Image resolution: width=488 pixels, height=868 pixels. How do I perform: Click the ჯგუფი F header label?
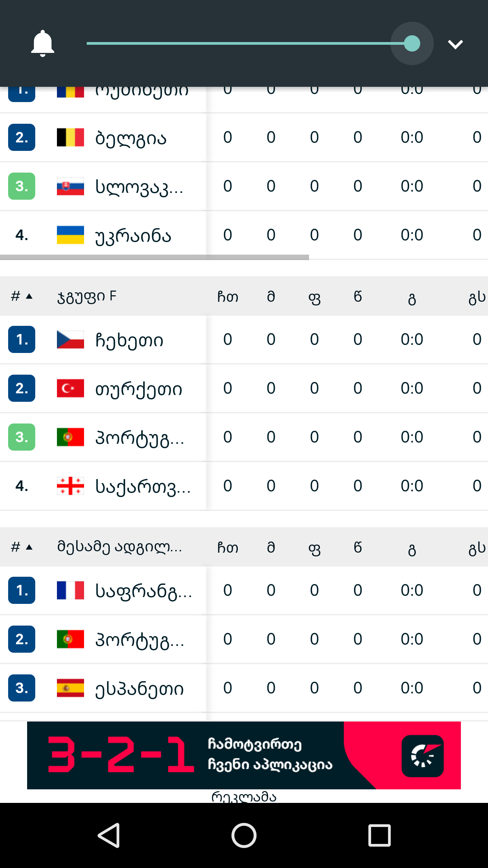pos(87,297)
